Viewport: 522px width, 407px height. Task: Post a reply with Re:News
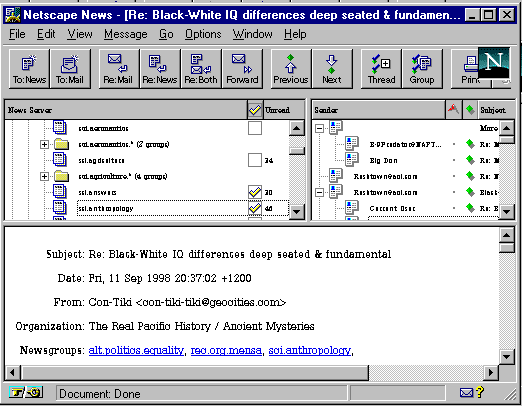[160, 69]
